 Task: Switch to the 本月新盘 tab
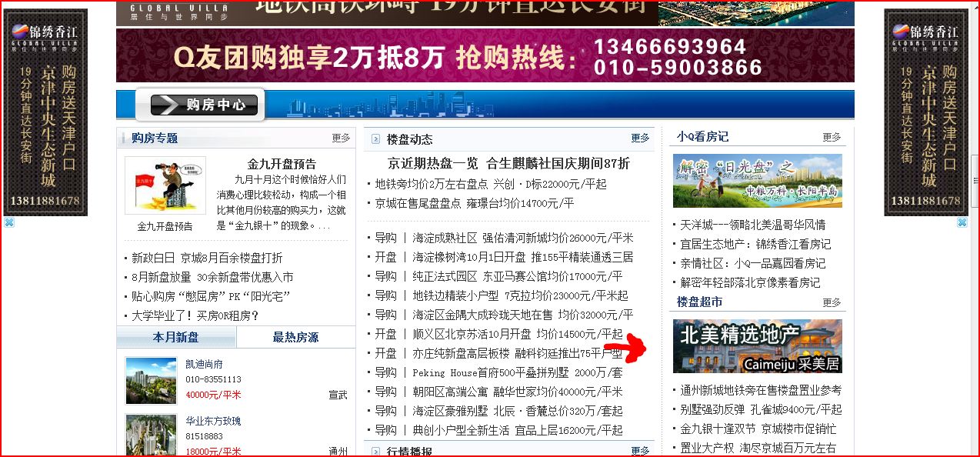point(176,338)
